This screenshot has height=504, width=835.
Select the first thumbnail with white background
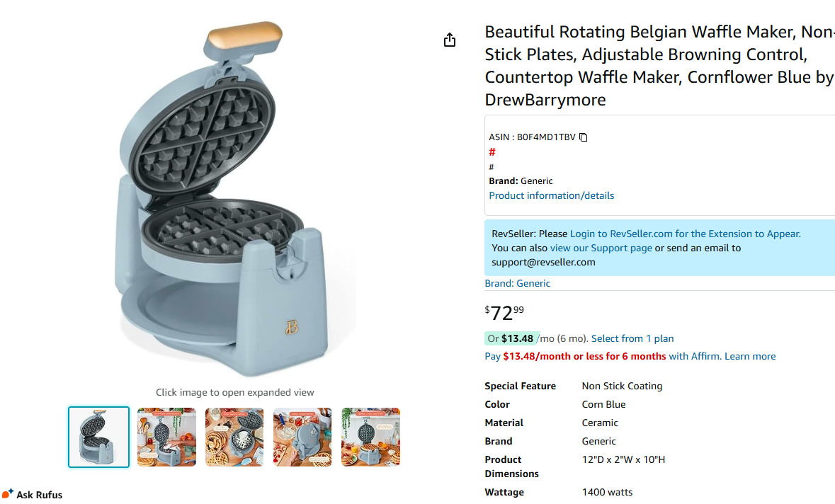[x=98, y=437]
